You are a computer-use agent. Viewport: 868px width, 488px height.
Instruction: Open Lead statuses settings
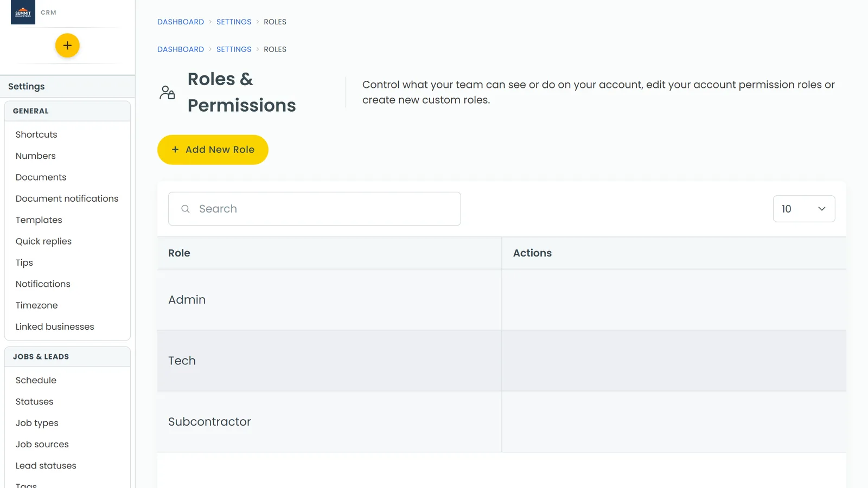(46, 466)
